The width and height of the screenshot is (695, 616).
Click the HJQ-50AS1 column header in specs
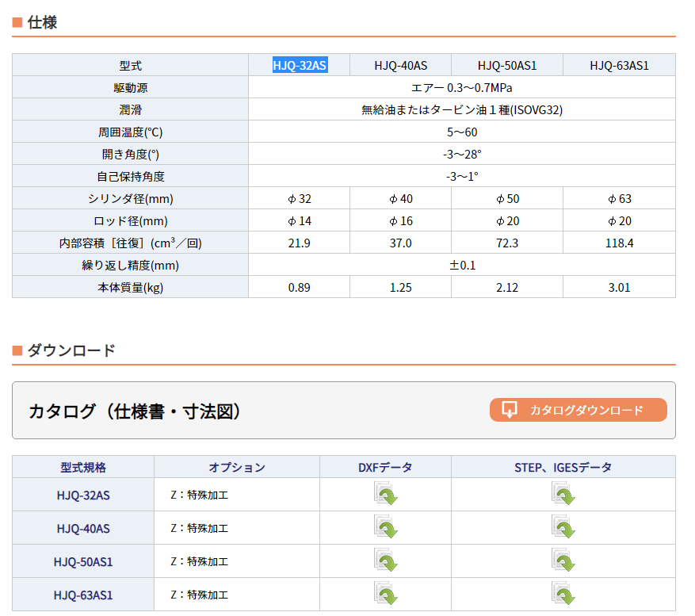(x=506, y=65)
